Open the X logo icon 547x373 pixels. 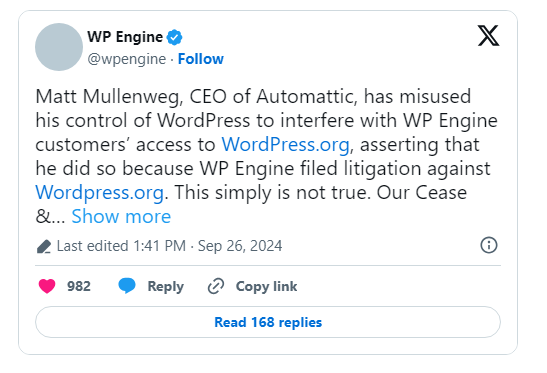[x=488, y=36]
